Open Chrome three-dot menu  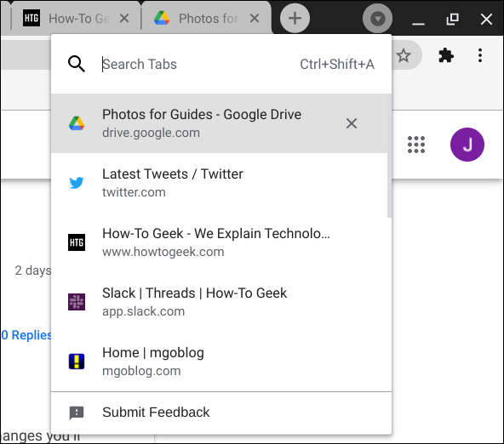[x=480, y=55]
